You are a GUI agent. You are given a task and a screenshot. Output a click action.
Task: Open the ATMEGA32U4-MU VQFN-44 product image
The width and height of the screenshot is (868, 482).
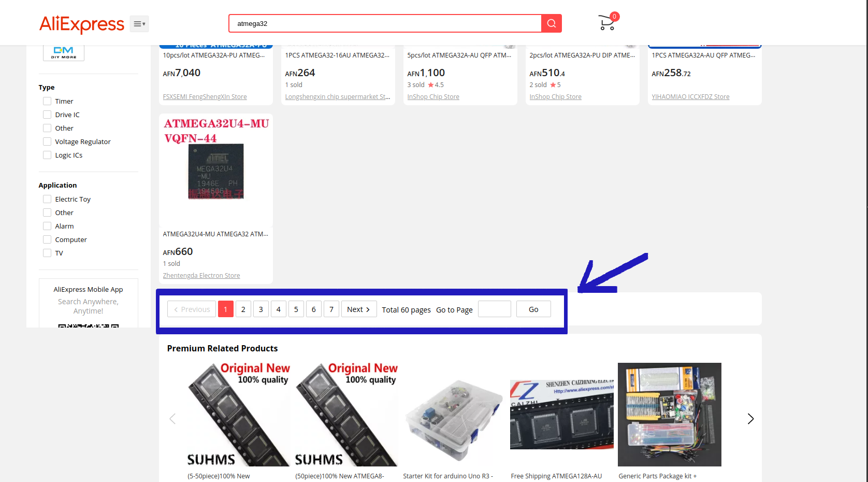[x=216, y=171]
